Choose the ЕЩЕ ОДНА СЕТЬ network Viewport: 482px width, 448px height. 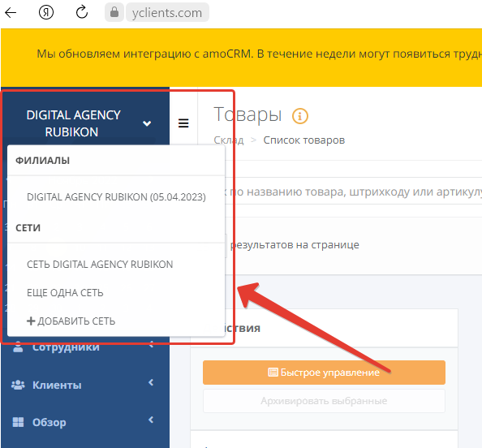[x=65, y=293]
